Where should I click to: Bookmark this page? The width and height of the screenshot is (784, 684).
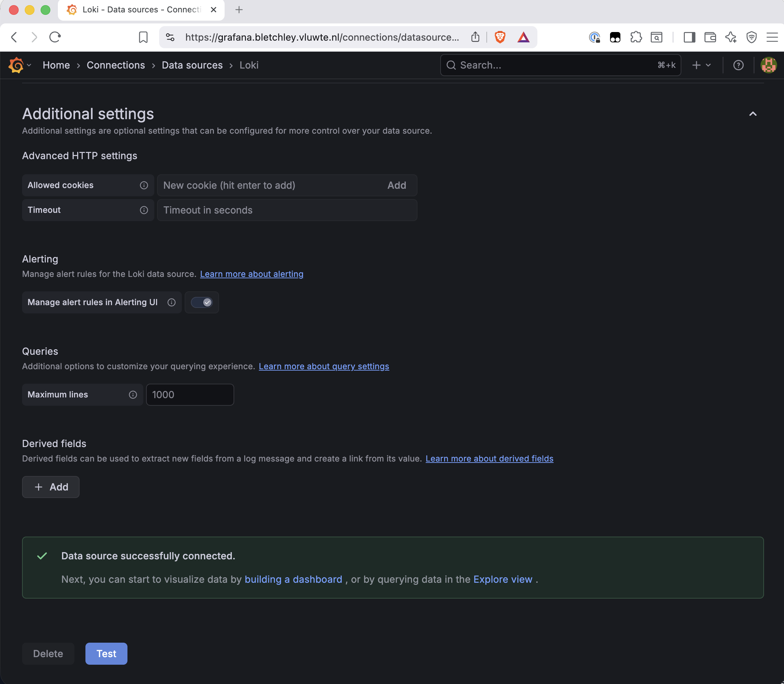(x=143, y=38)
